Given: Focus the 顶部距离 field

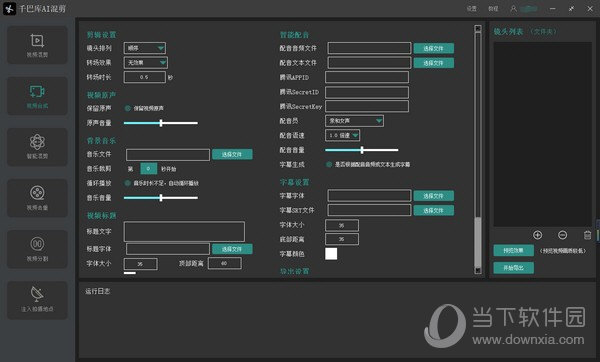Looking at the screenshot, I should coord(225,263).
